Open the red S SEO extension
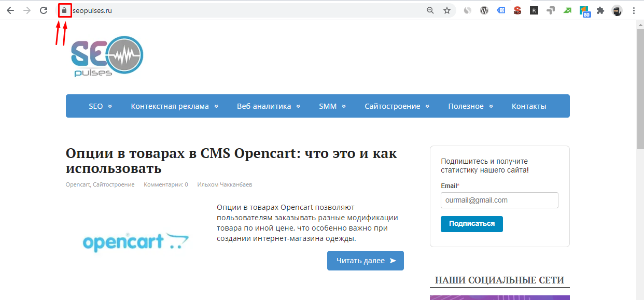The width and height of the screenshot is (644, 300). click(517, 10)
